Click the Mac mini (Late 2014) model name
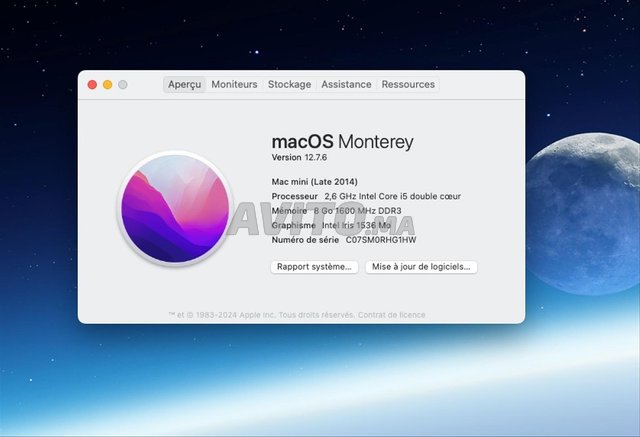Viewport: 640px width, 437px height. click(x=315, y=181)
